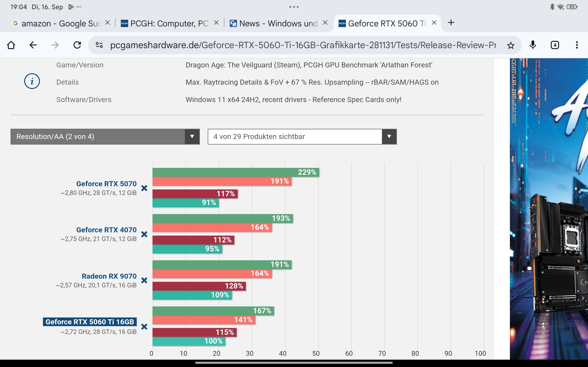
Task: Go back using the back arrow
Action: pos(33,45)
